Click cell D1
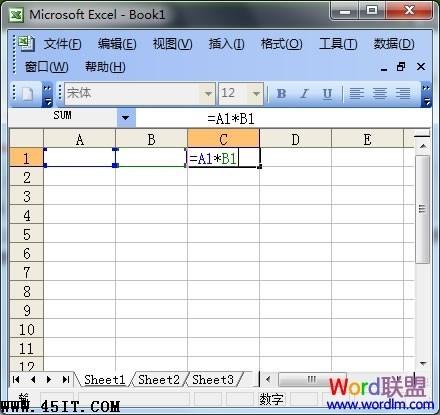The height and width of the screenshot is (415, 440). (x=296, y=157)
